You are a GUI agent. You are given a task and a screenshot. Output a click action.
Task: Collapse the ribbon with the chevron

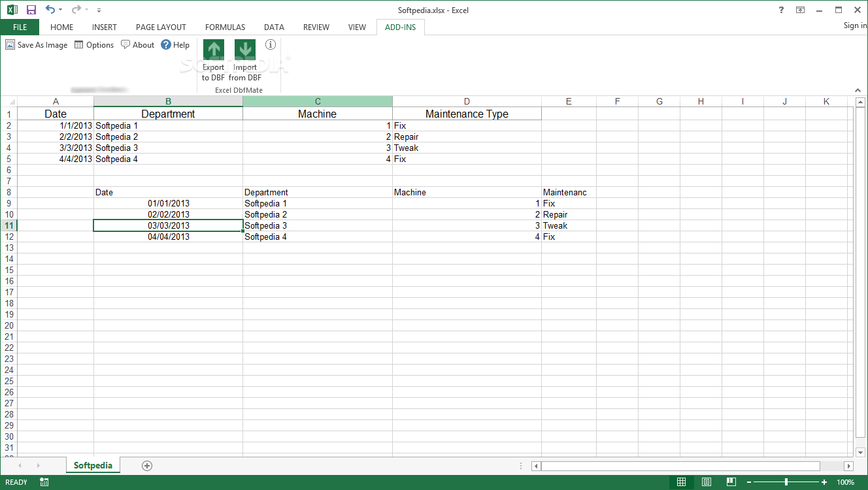(x=858, y=90)
